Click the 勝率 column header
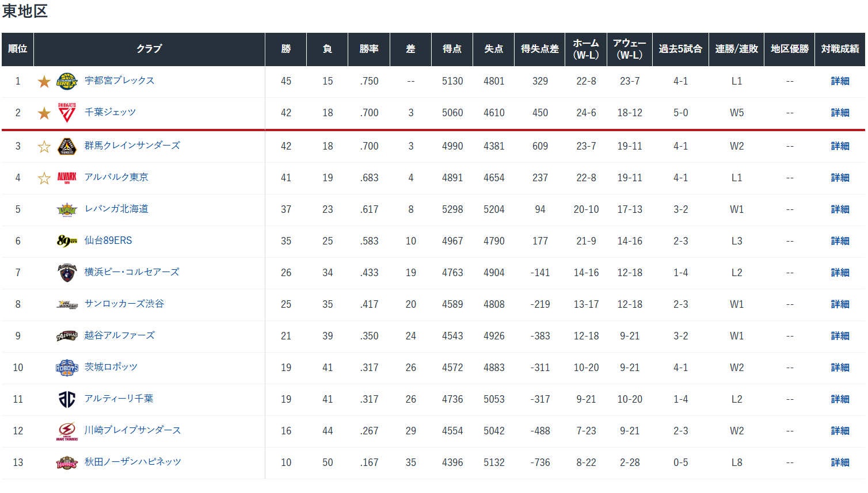868x493 pixels. [369, 49]
